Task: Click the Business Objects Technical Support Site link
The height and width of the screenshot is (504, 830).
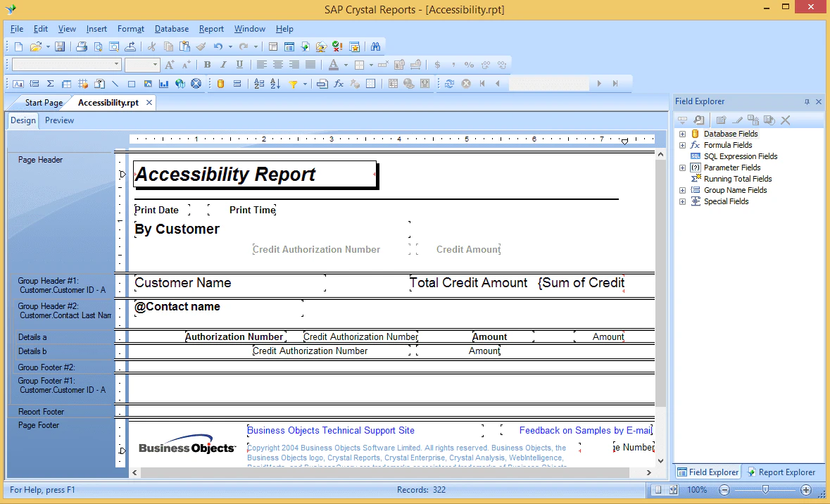Action: [331, 430]
